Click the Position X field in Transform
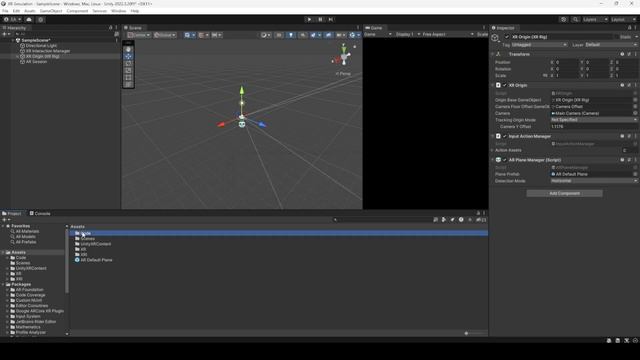 point(566,62)
